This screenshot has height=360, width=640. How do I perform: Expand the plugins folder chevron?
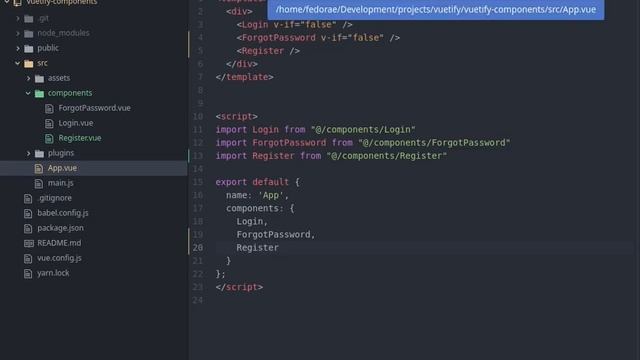tap(28, 153)
